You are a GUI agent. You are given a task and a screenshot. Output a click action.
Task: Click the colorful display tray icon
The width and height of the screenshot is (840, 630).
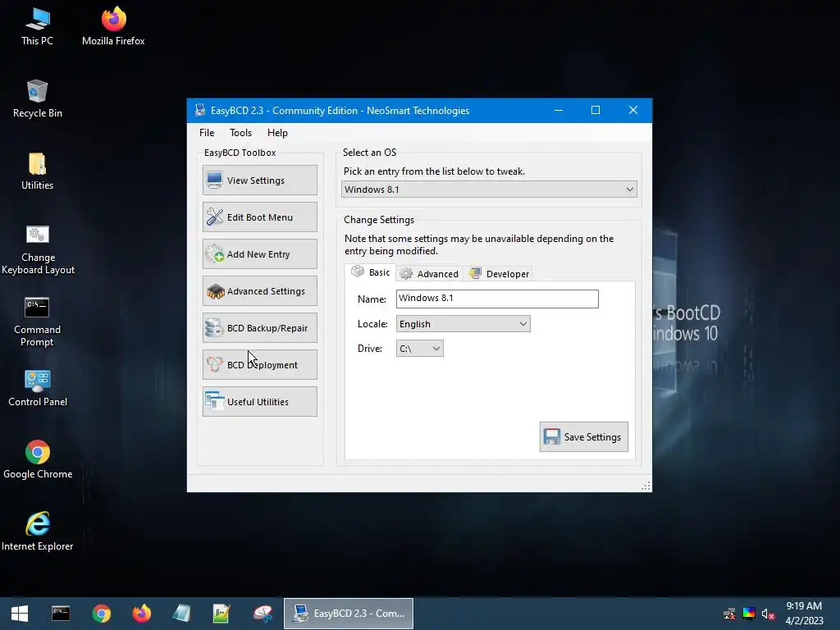point(749,614)
